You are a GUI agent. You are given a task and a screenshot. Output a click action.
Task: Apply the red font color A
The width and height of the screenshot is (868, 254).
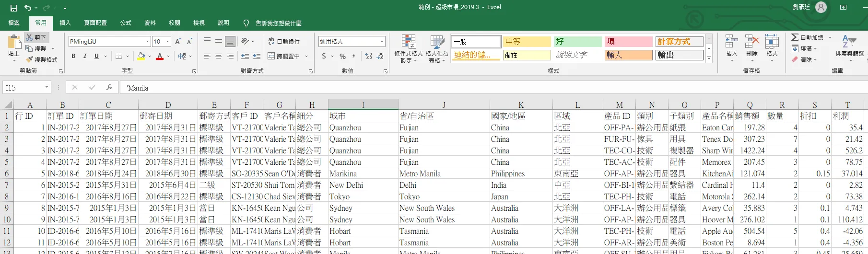(x=160, y=56)
